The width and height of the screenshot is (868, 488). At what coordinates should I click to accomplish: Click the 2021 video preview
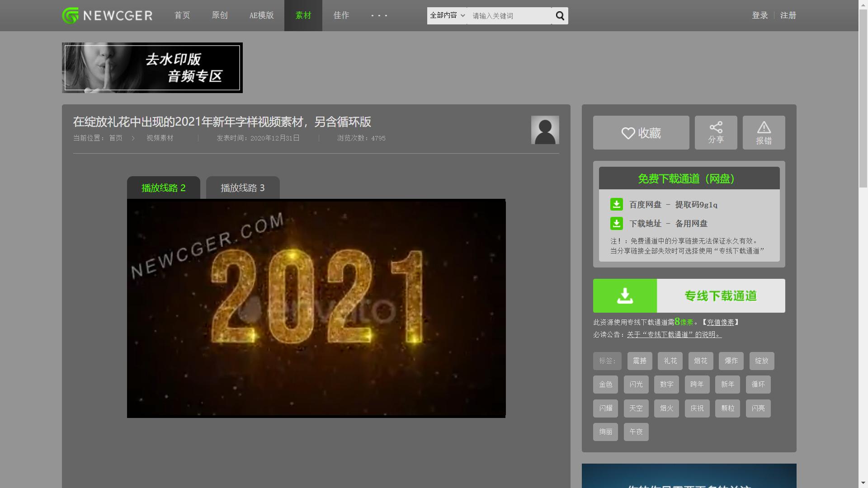[x=316, y=308]
